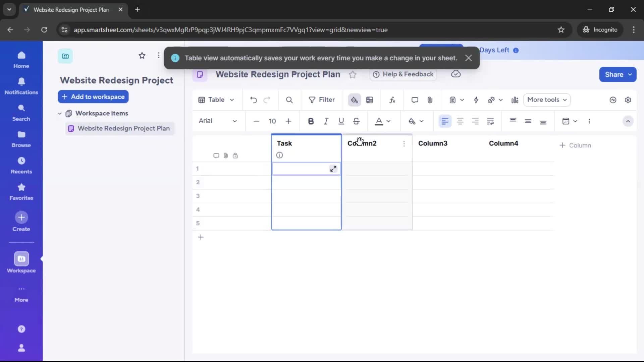Open the automation lightning bolt icon
This screenshot has width=644, height=362.
click(477, 100)
